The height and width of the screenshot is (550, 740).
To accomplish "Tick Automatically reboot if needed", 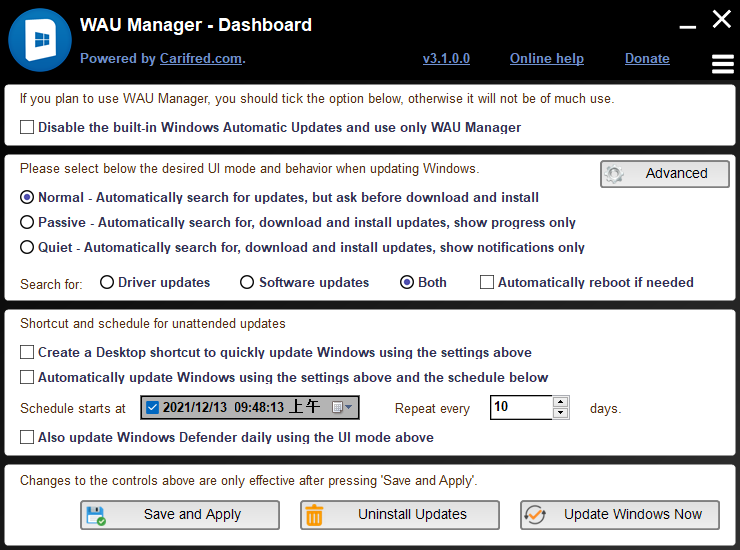I will coord(487,283).
